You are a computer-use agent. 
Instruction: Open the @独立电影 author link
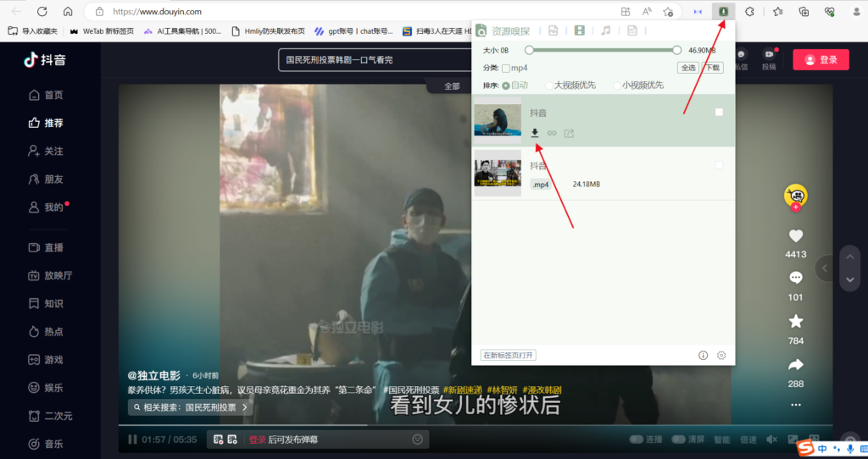pos(154,375)
